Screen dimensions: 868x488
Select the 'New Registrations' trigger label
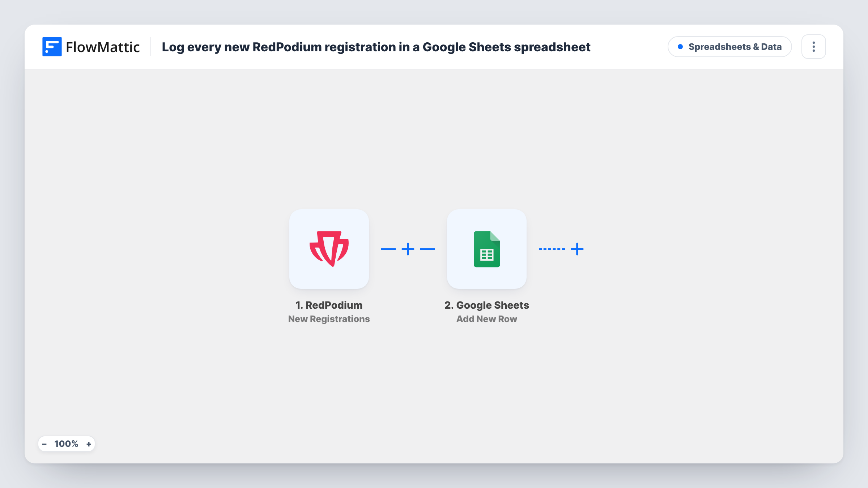(329, 319)
